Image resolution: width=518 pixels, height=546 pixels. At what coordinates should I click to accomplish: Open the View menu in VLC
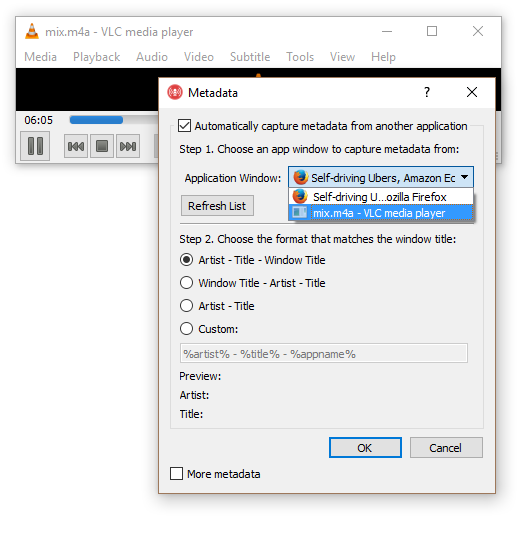pos(342,57)
